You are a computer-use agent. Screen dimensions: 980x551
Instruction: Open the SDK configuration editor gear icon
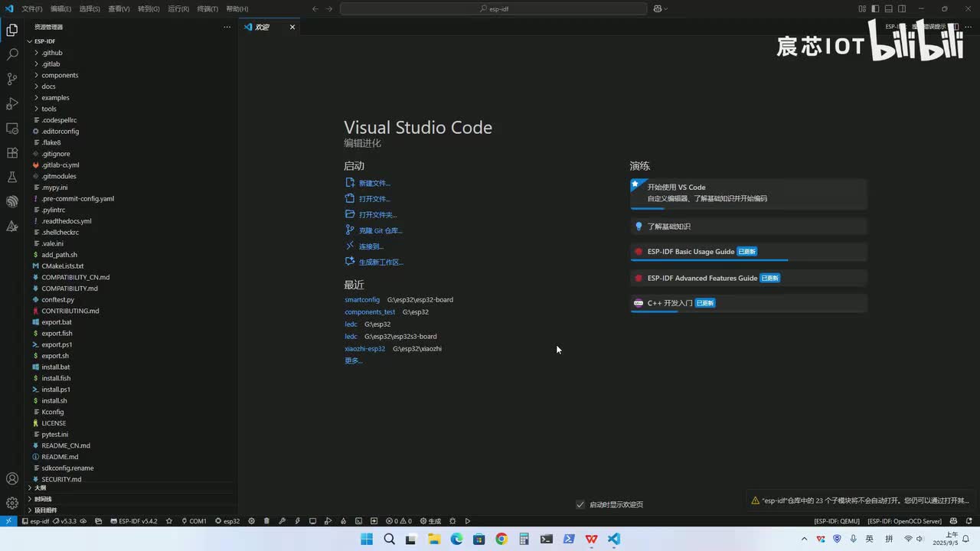[x=251, y=521]
